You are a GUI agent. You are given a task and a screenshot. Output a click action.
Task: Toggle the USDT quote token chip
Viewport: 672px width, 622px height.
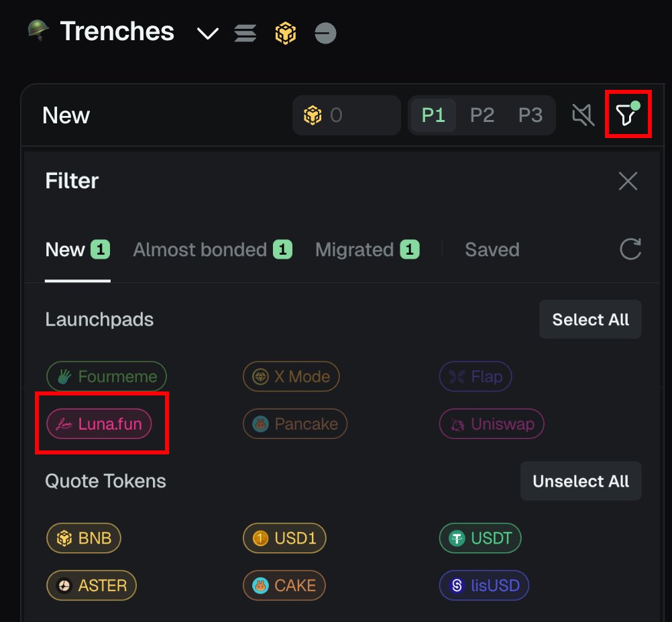click(480, 538)
